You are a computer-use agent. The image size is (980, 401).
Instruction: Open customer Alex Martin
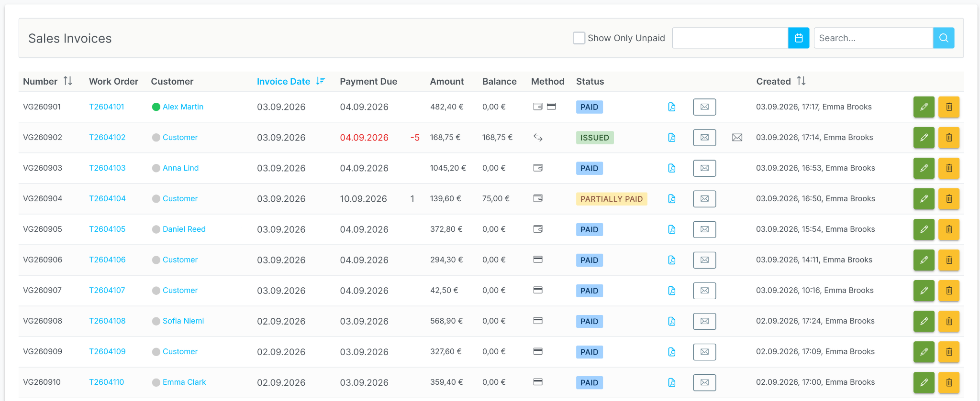[183, 107]
